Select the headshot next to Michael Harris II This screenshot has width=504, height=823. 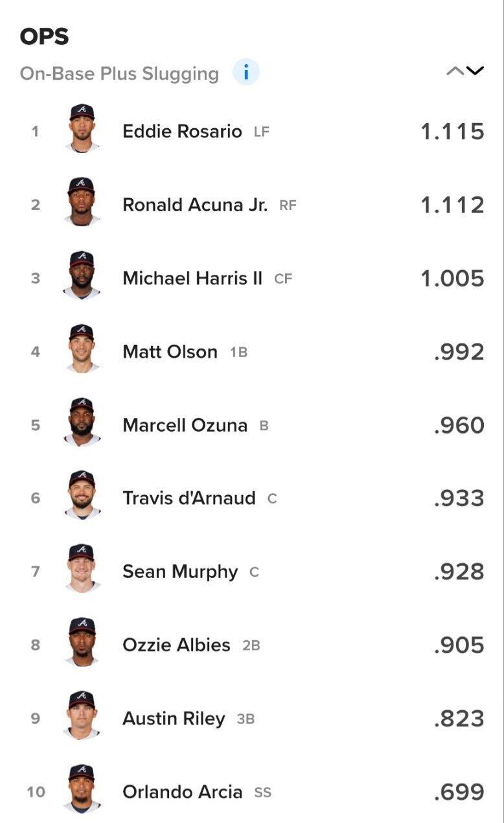pos(82,275)
